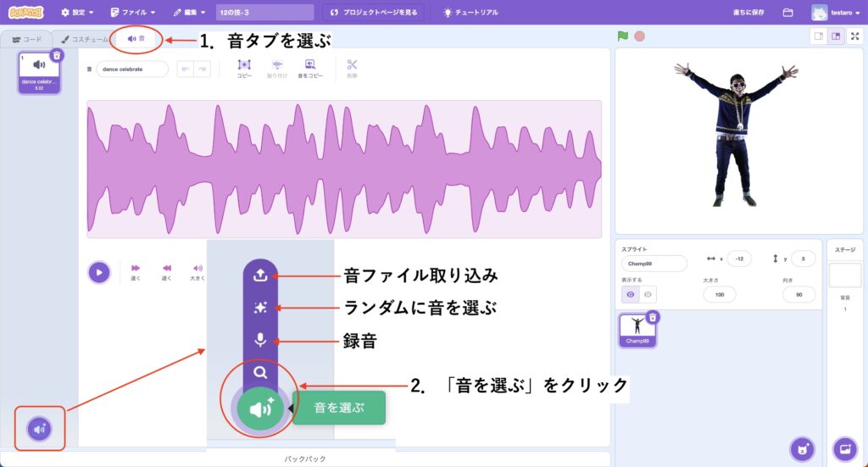The height and width of the screenshot is (467, 868).
Task: Click on the purple sound waveform
Action: (344, 169)
